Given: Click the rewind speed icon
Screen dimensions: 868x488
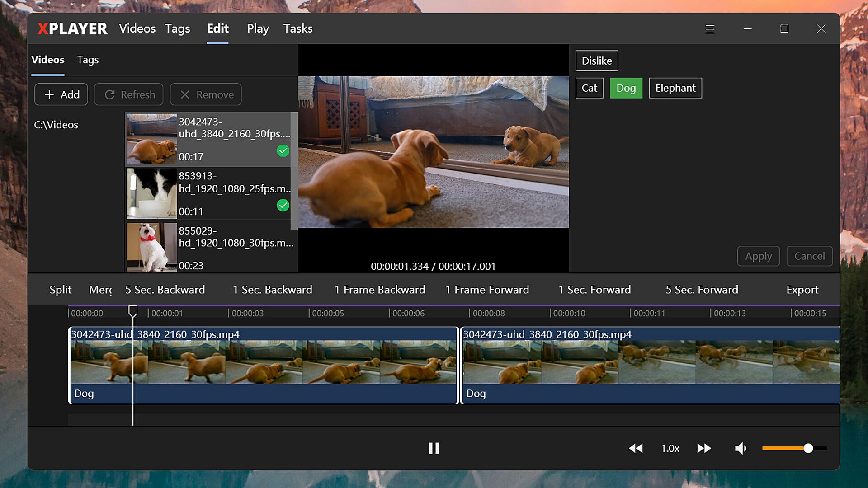Looking at the screenshot, I should (636, 448).
